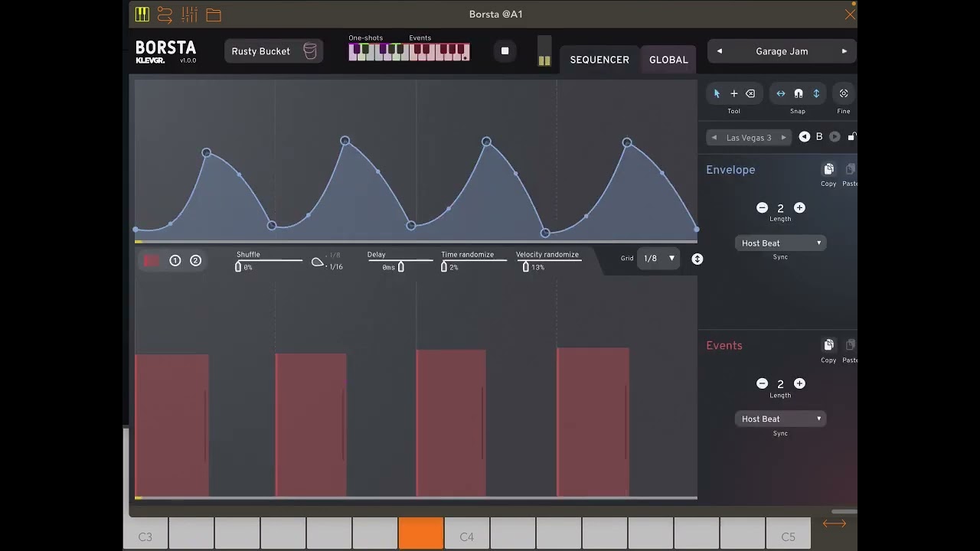Screen dimensions: 980x551
Task: Open the mixer sliders icon in host toolbar
Action: pos(189,14)
